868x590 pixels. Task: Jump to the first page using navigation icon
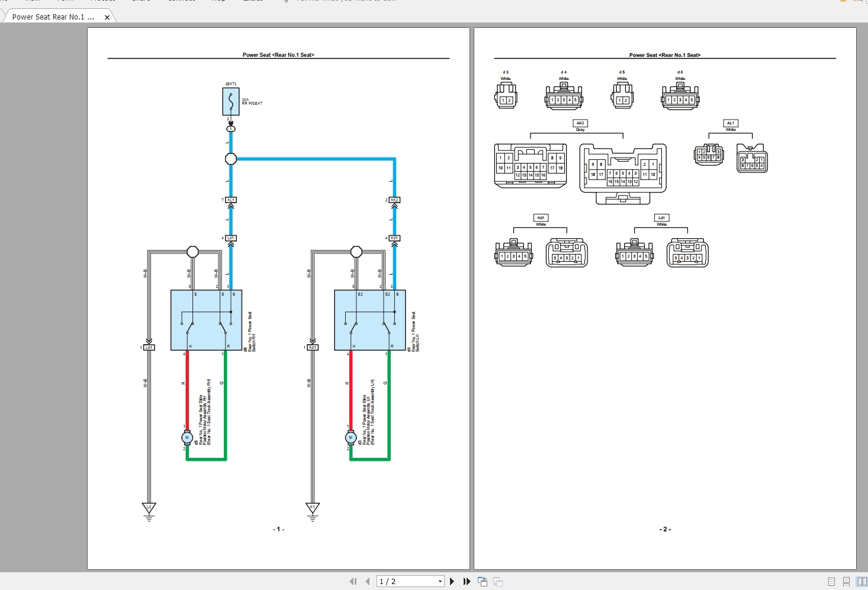[353, 581]
